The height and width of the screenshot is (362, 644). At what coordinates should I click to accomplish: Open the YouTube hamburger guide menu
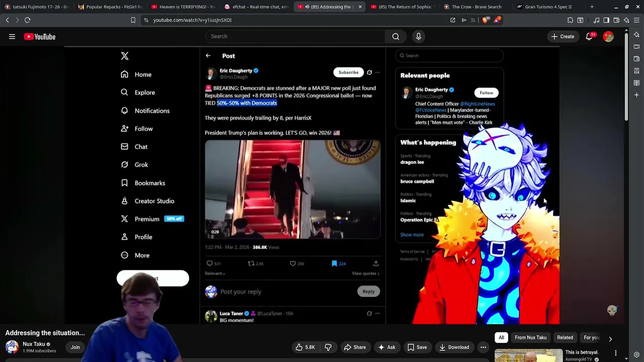12,37
